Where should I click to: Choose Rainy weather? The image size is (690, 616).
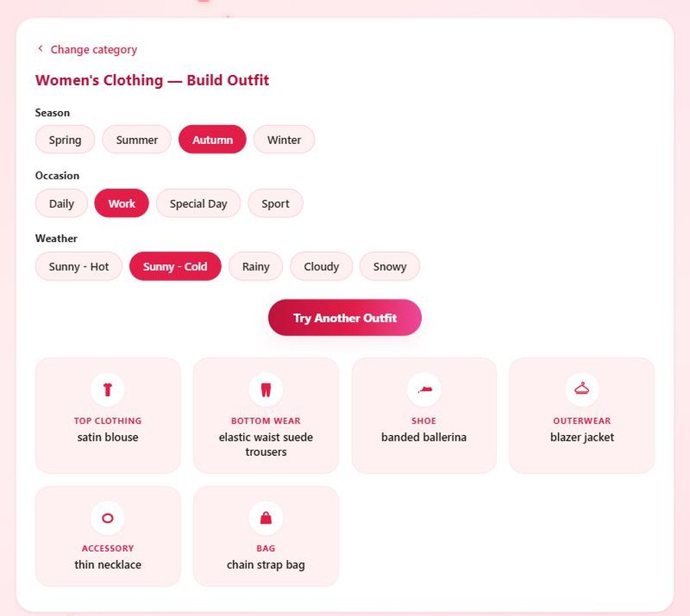pos(255,267)
